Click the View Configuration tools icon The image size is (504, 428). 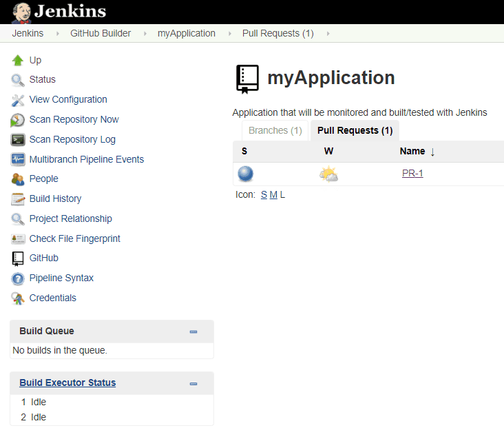(x=18, y=100)
